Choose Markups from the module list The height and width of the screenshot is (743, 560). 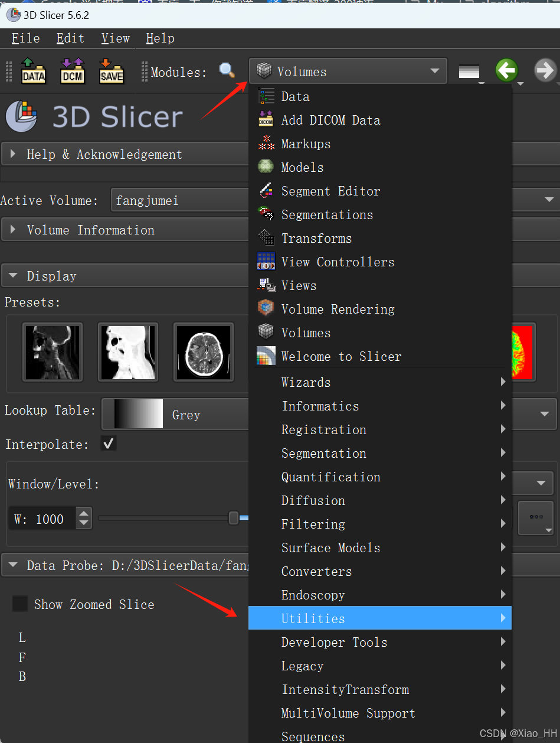click(x=380, y=144)
